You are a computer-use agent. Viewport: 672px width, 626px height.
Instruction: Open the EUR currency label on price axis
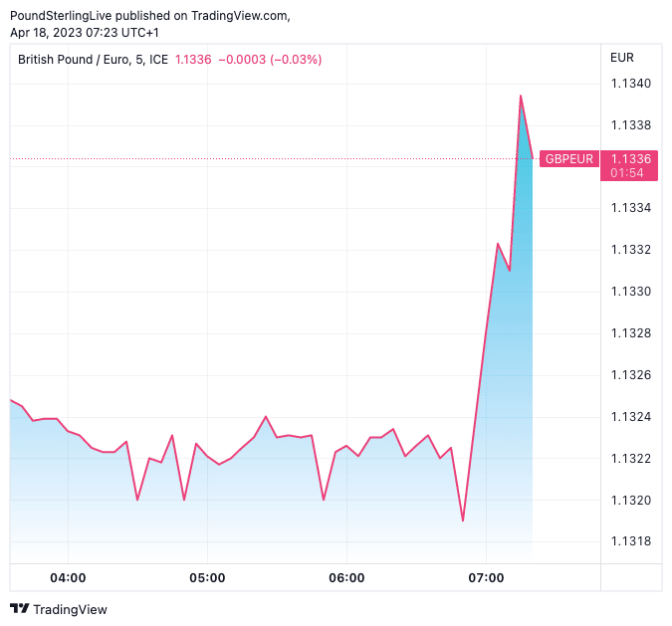pos(622,58)
